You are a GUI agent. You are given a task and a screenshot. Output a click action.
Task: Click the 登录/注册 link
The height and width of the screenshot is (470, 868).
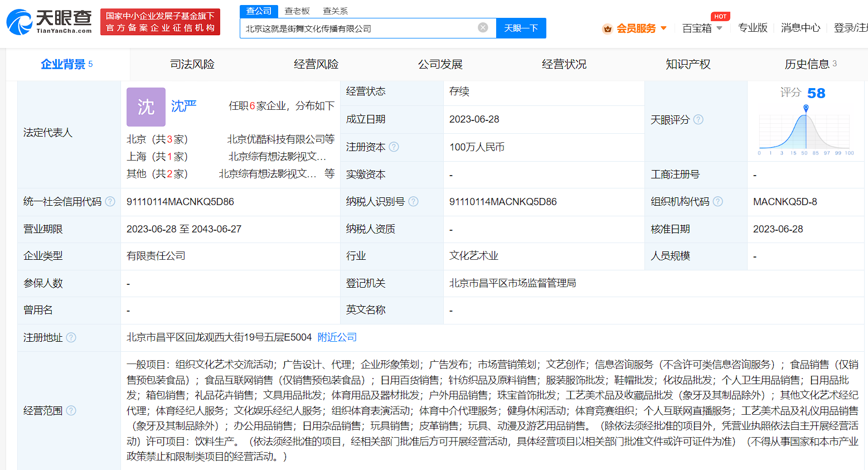click(x=851, y=28)
